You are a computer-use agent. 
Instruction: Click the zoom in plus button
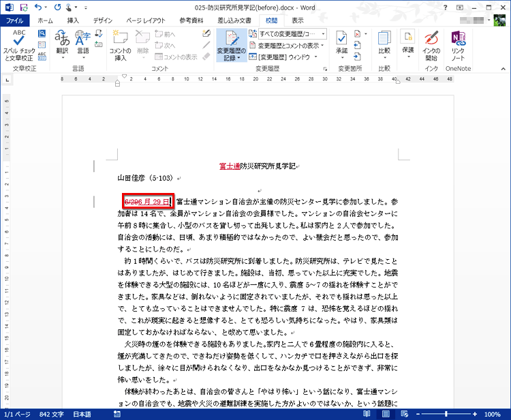(475, 414)
